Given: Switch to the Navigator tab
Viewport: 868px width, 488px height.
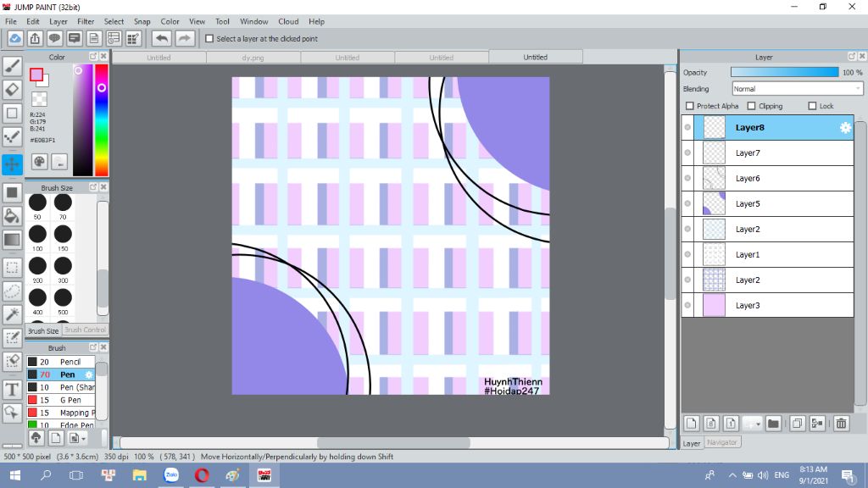Looking at the screenshot, I should click(722, 442).
